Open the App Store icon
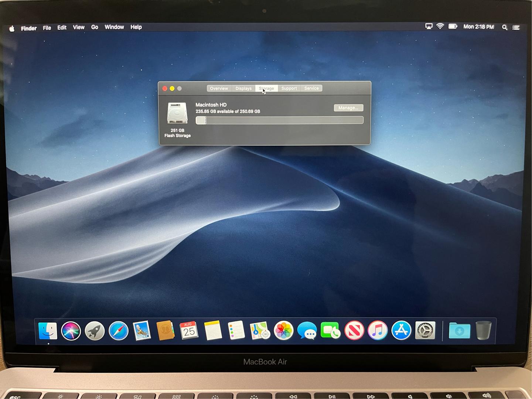 [401, 331]
